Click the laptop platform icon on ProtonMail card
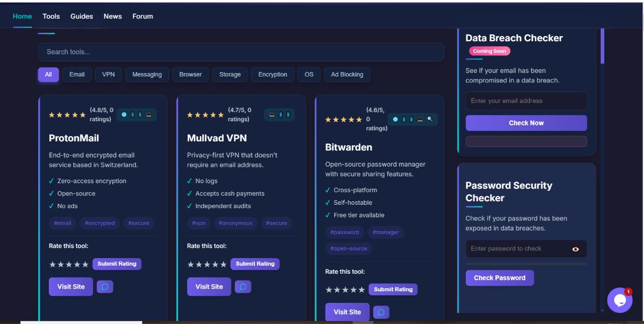This screenshot has width=644, height=324. 149,115
